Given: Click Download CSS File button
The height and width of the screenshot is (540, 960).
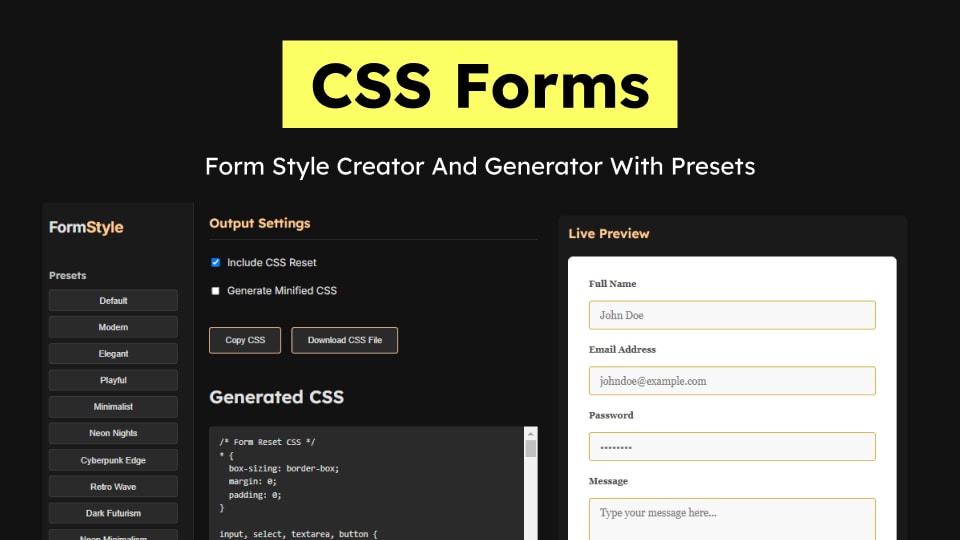Looking at the screenshot, I should [344, 340].
